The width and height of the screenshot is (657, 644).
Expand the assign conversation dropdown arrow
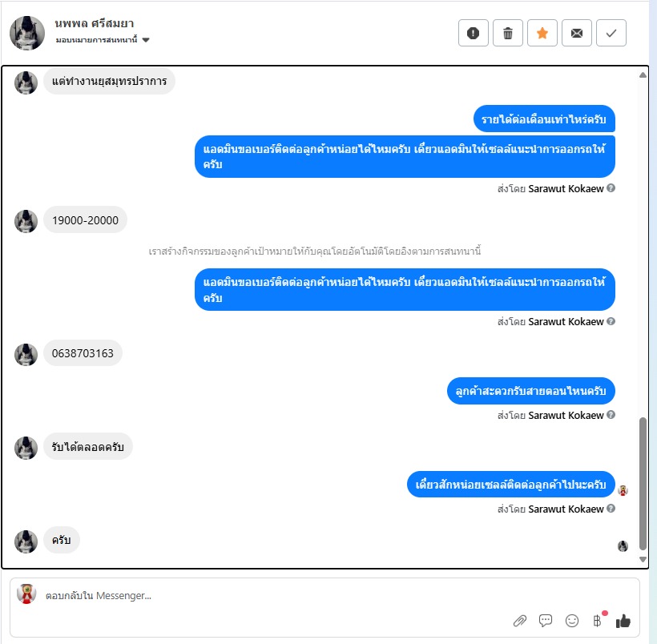coord(146,40)
